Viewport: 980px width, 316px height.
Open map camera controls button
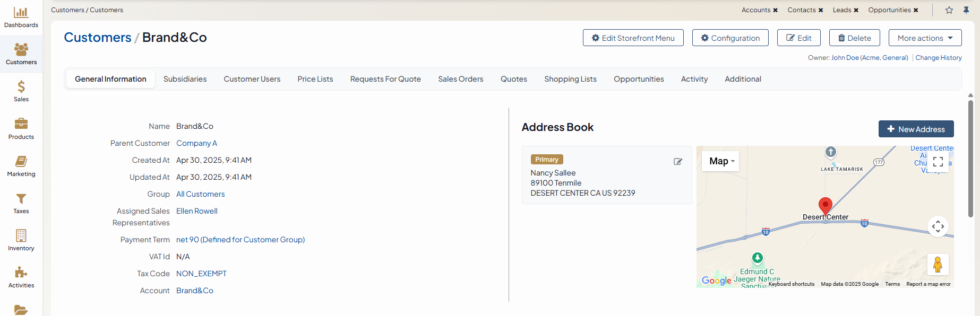coord(938,226)
